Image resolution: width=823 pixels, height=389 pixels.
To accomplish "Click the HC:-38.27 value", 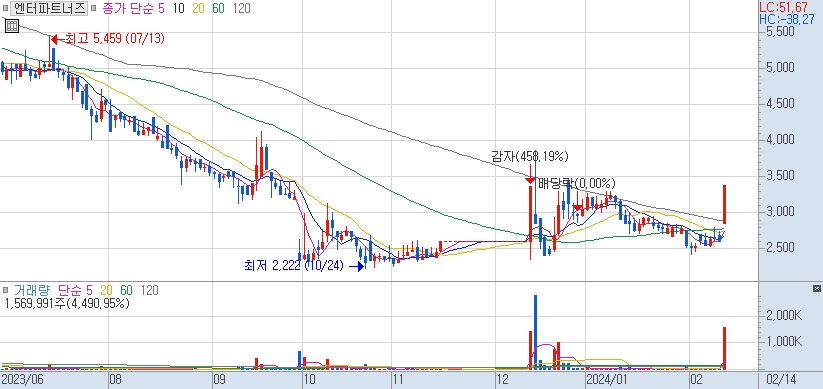I will 787,19.
